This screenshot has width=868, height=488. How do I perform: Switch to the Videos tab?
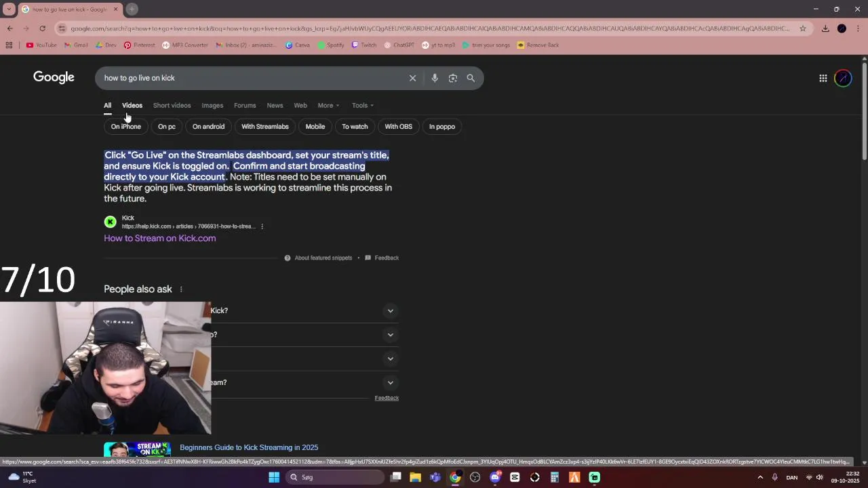132,105
